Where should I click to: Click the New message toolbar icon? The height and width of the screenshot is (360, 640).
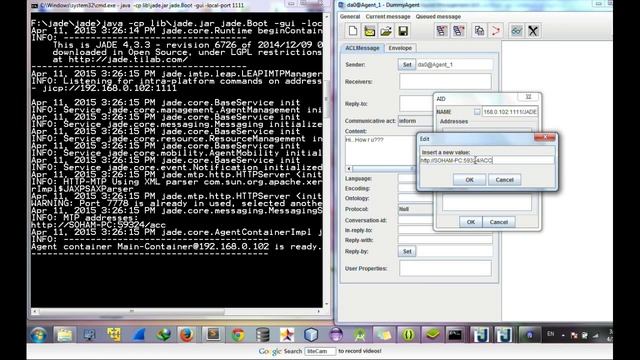pos(353,31)
